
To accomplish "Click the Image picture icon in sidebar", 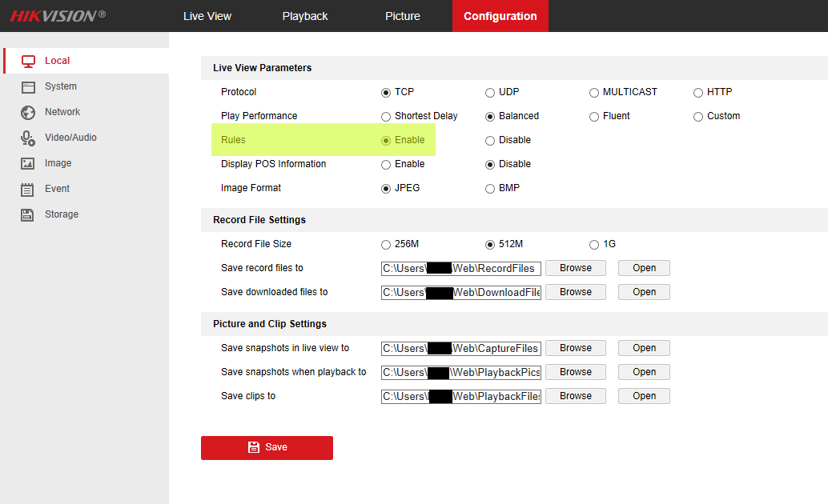I will tap(28, 163).
